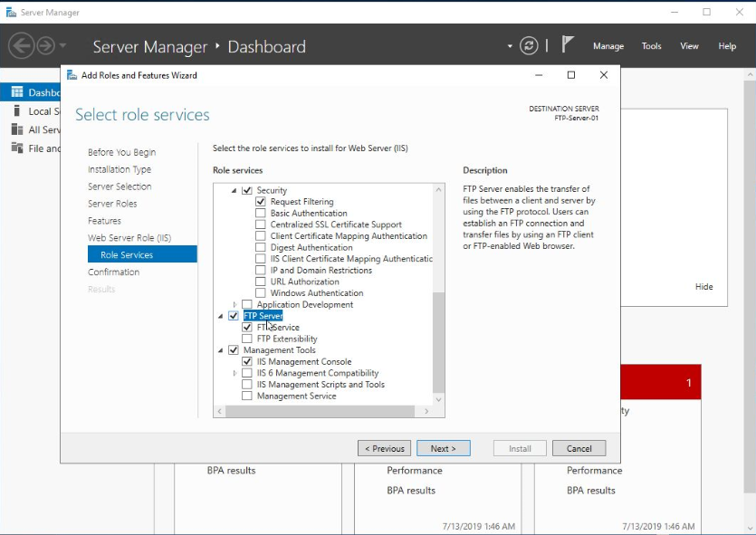
Task: Check Client Certificate Mapping Authentication
Action: pyautogui.click(x=261, y=235)
